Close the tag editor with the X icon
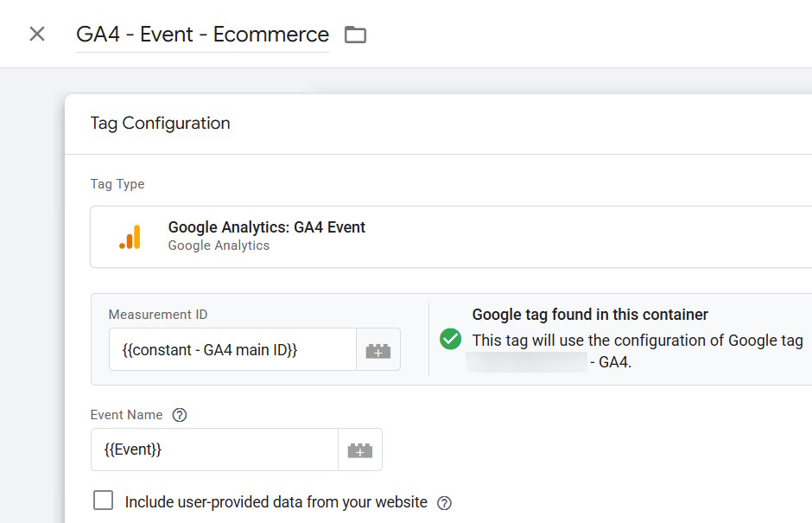The image size is (812, 523). click(37, 35)
